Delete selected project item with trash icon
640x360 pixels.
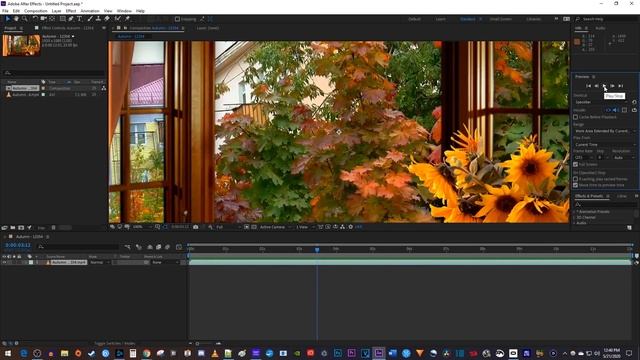coord(53,228)
